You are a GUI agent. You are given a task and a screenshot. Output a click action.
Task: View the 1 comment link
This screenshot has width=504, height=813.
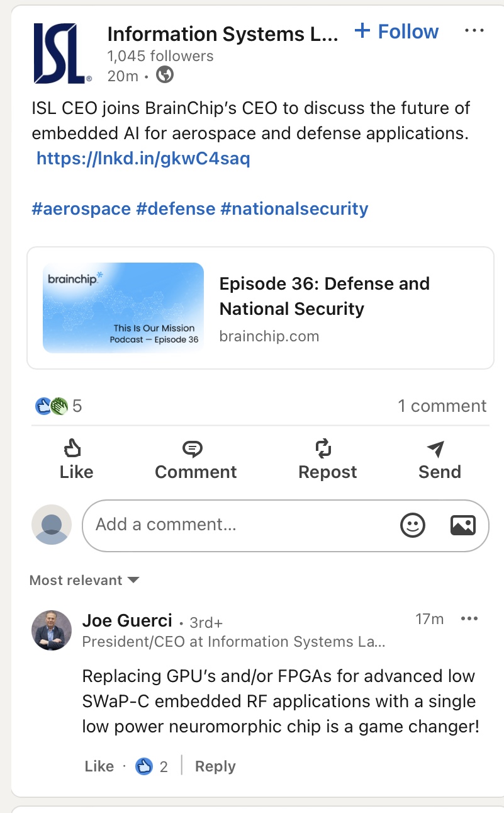pos(442,406)
